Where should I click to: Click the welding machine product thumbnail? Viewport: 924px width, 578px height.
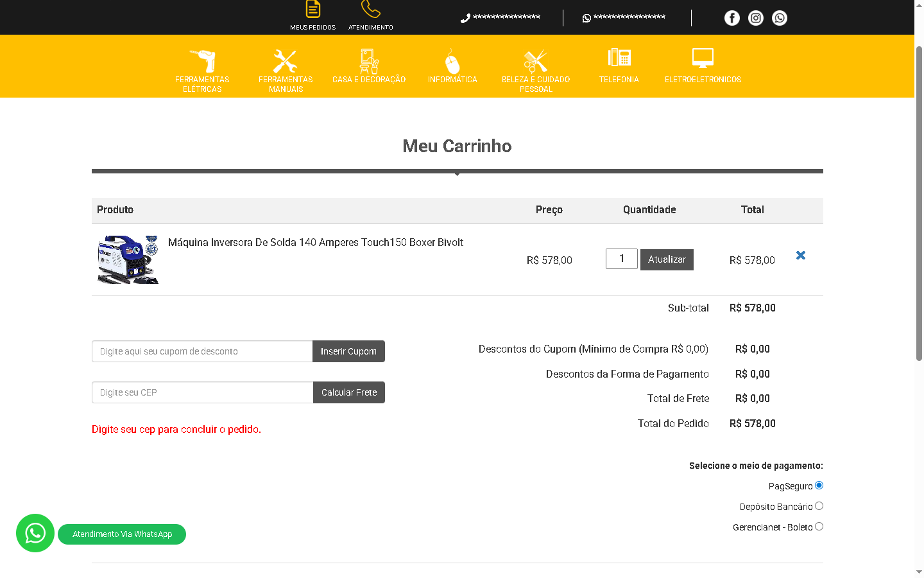(x=128, y=259)
